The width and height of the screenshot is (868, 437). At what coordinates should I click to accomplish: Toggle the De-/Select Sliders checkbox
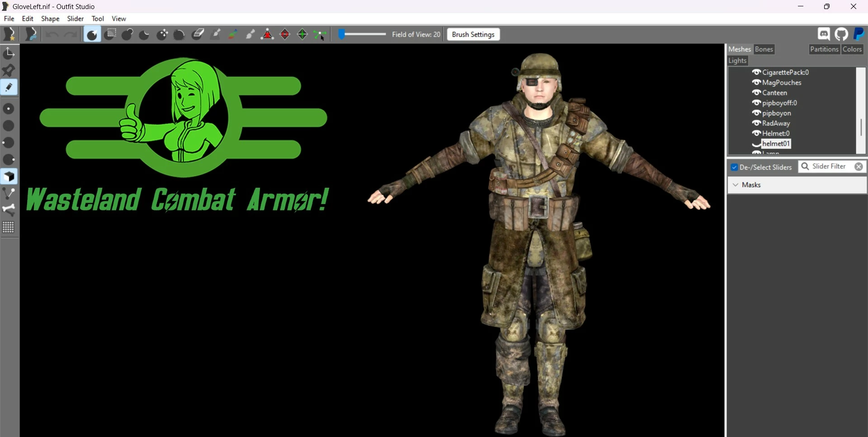pyautogui.click(x=734, y=167)
